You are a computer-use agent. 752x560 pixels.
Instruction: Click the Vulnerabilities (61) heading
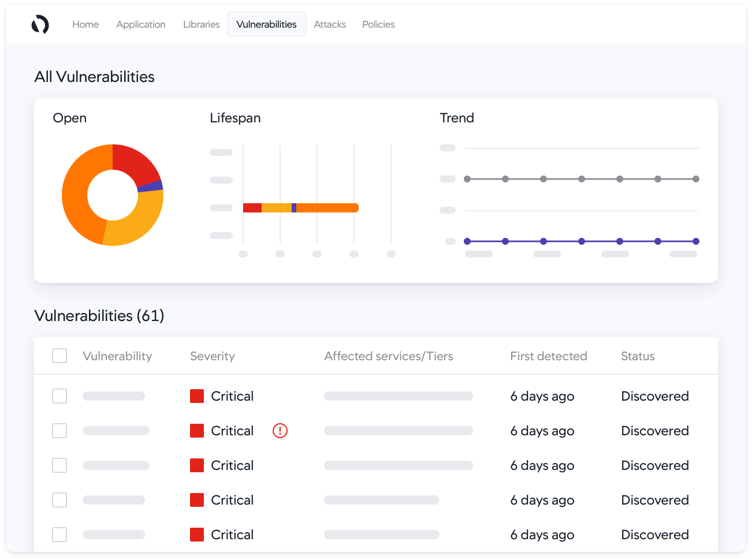pyautogui.click(x=99, y=316)
